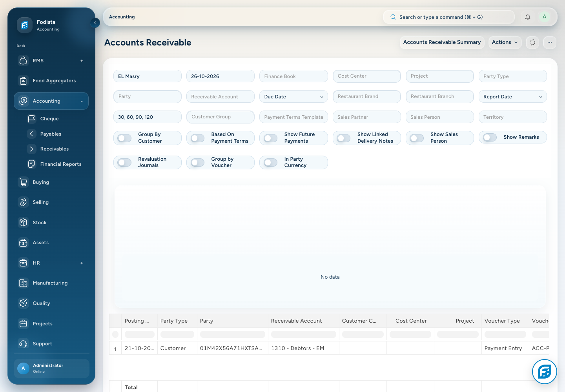565x392 pixels.
Task: Click the Cheque flag icon
Action: [x=31, y=118]
